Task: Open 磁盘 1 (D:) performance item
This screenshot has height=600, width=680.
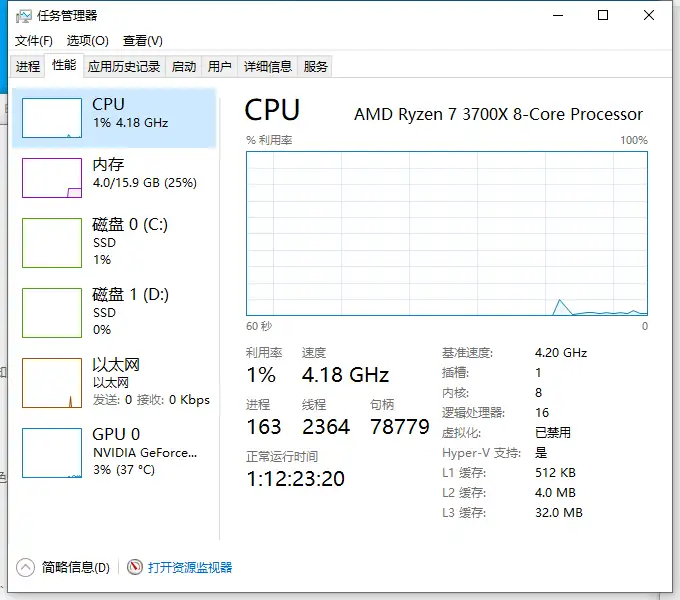Action: point(114,312)
